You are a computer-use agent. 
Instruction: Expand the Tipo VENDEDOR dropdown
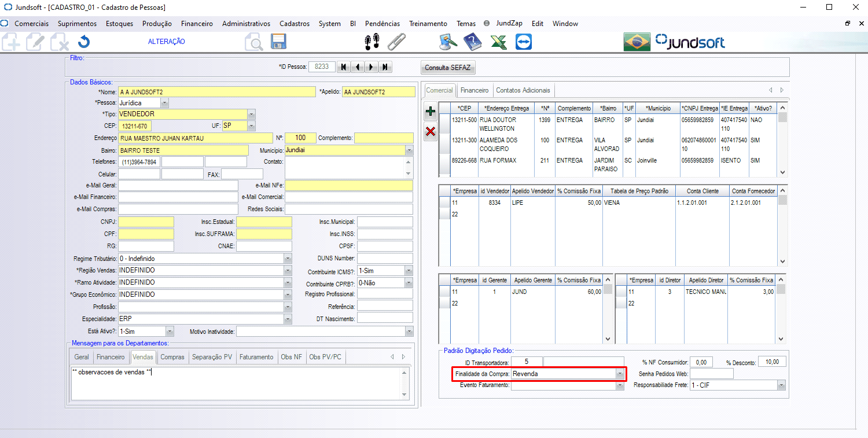coord(251,114)
